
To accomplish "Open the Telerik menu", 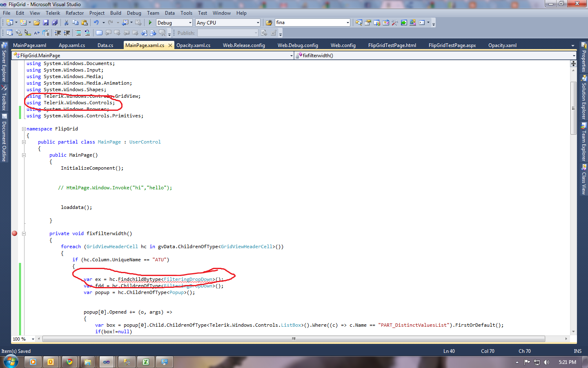I will point(53,13).
